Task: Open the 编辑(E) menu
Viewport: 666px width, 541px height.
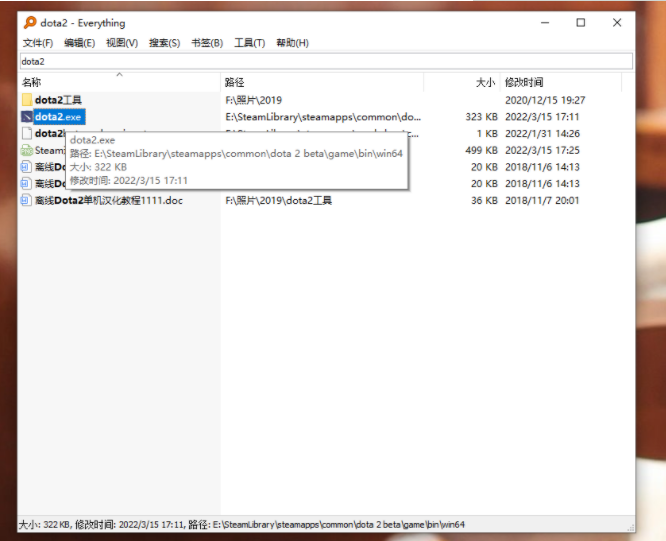Action: pyautogui.click(x=79, y=43)
